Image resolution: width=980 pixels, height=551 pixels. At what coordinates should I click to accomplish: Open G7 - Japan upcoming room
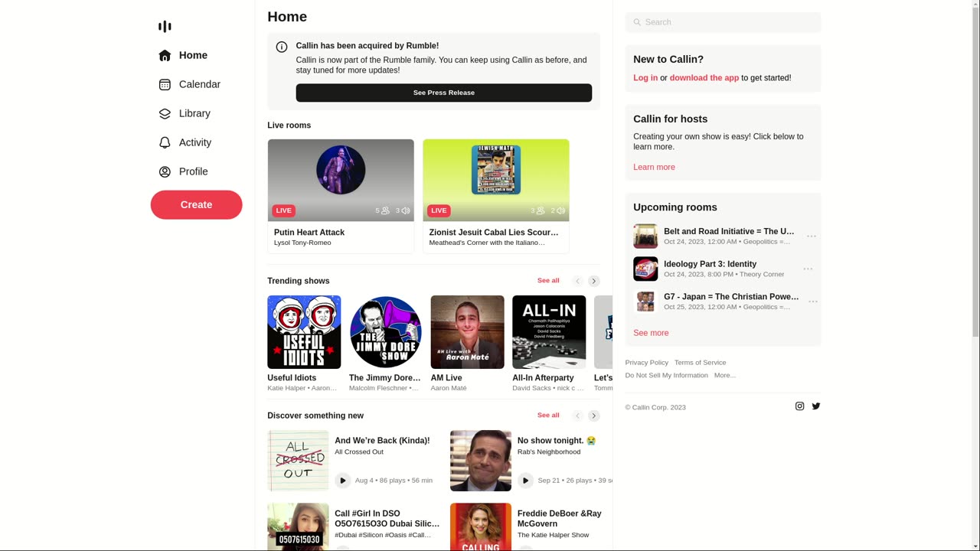click(731, 297)
